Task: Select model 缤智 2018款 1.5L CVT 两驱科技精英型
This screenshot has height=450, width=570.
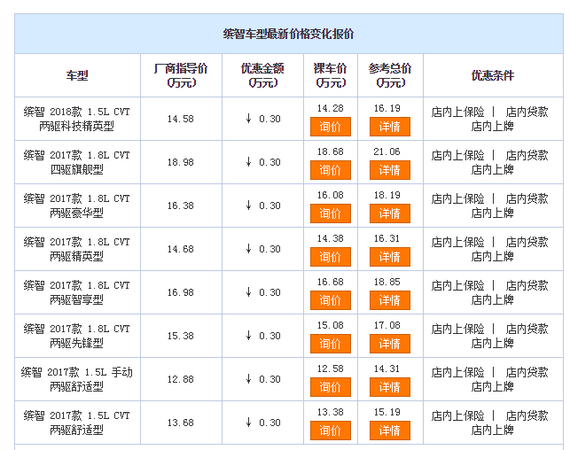Action: pos(77,119)
